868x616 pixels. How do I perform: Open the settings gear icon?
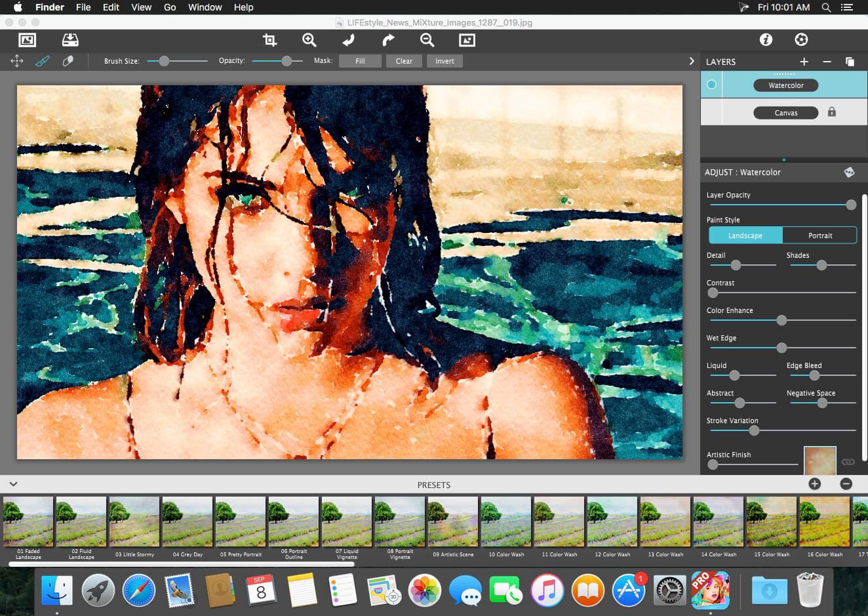click(801, 39)
